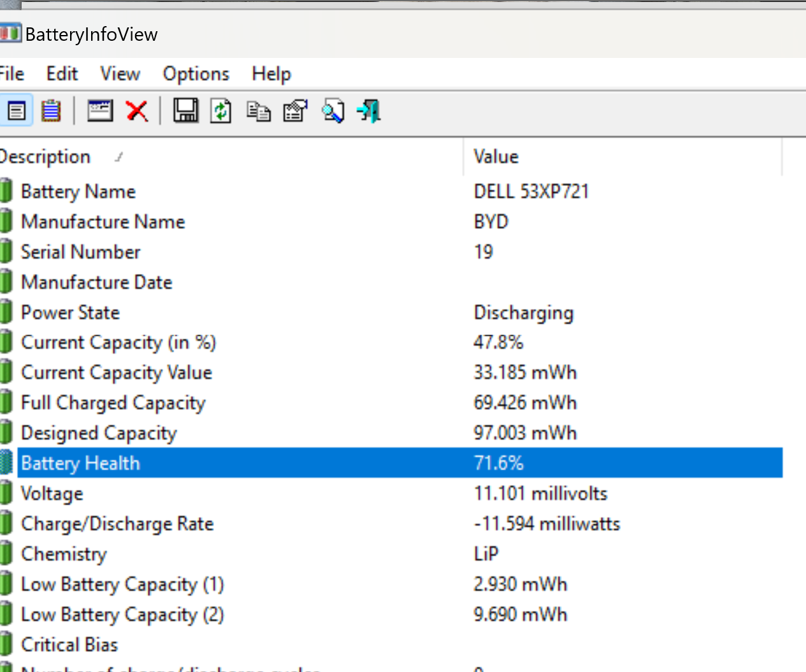
Task: Click the battery icon beside Battery Health
Action: pyautogui.click(x=6, y=462)
